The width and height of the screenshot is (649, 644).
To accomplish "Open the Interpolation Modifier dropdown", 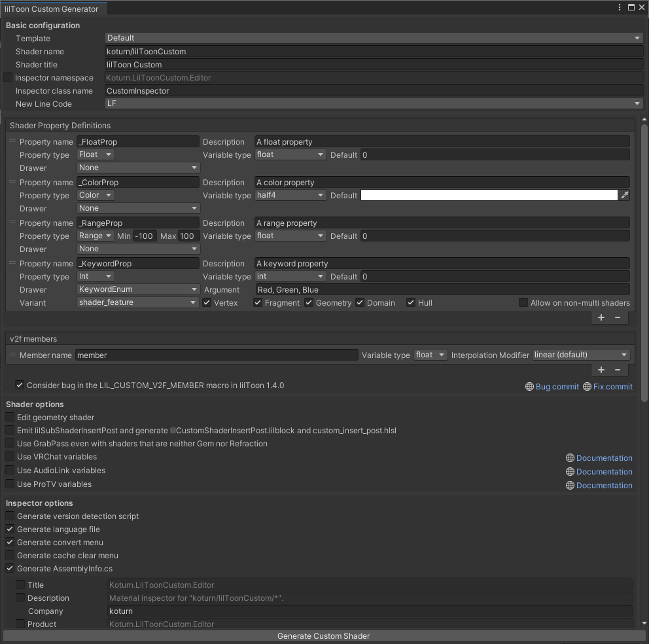I will [581, 355].
